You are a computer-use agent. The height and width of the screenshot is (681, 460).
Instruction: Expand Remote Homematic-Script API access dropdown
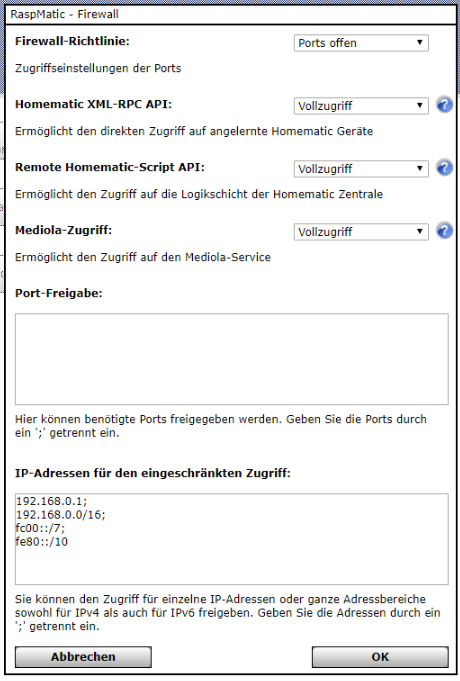pos(361,169)
